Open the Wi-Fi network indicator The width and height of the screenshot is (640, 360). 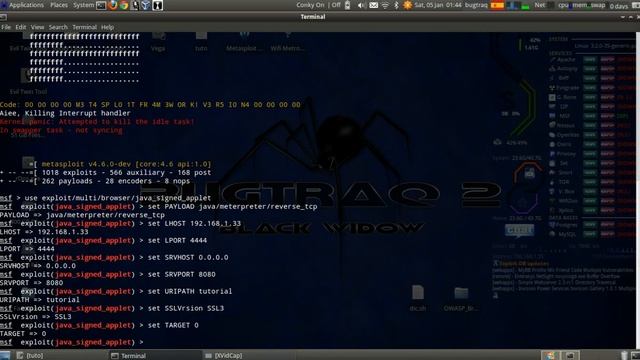385,5
